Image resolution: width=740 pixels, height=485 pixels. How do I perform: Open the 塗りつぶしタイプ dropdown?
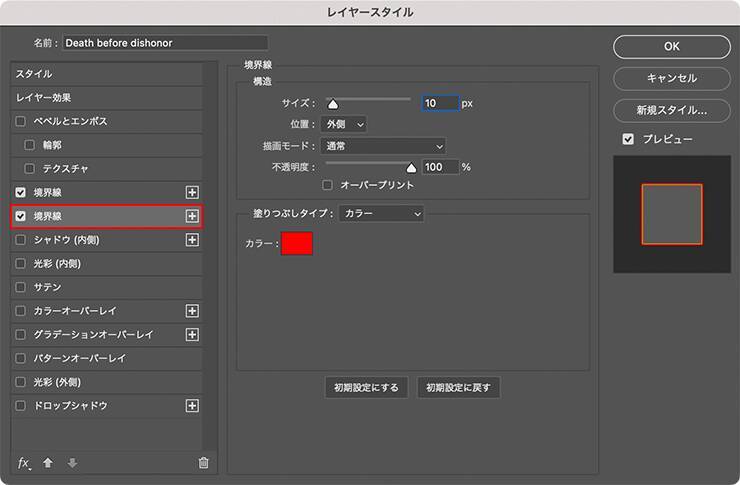[x=381, y=213]
